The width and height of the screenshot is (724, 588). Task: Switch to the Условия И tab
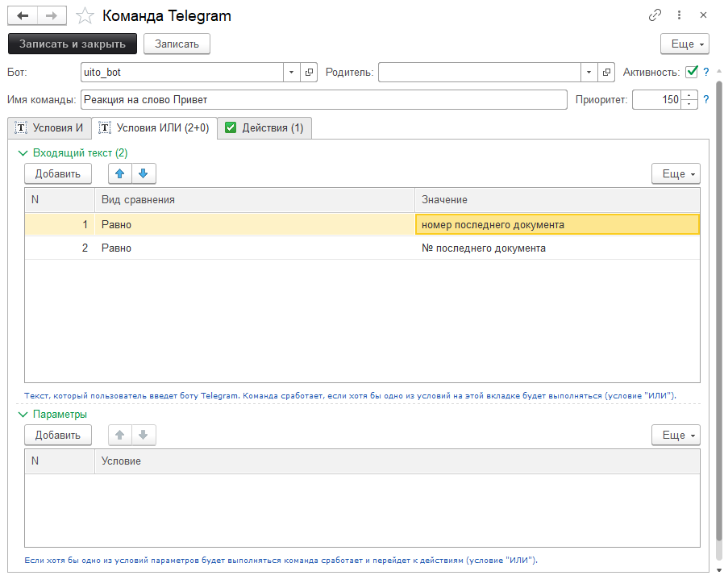tap(49, 127)
